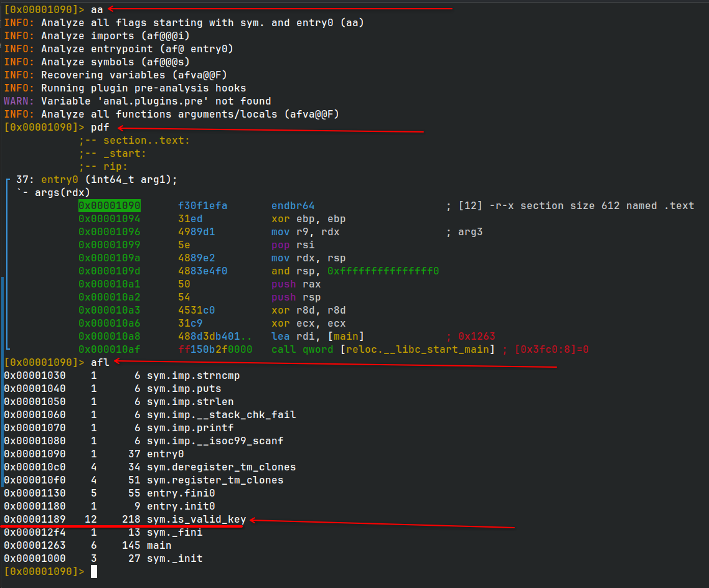Click the sym.imp.__isoc99_scanf entry
The height and width of the screenshot is (588, 709).
coord(215,441)
